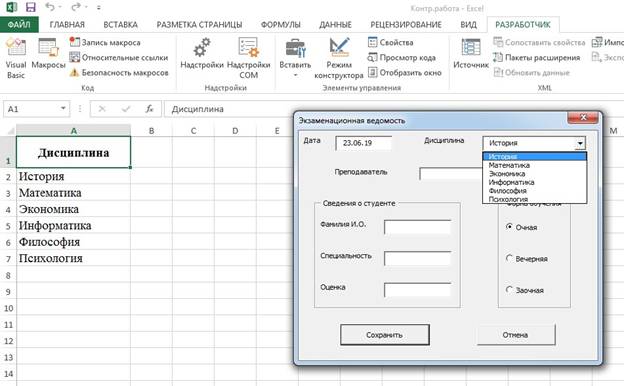Close the Экзаменационная ведомость dialog

(583, 117)
